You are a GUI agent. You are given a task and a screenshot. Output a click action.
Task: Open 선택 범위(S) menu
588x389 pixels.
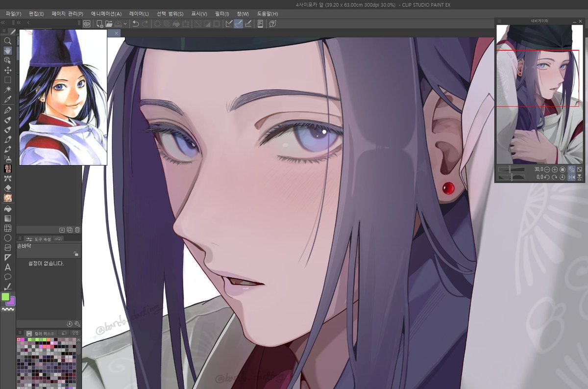[170, 14]
